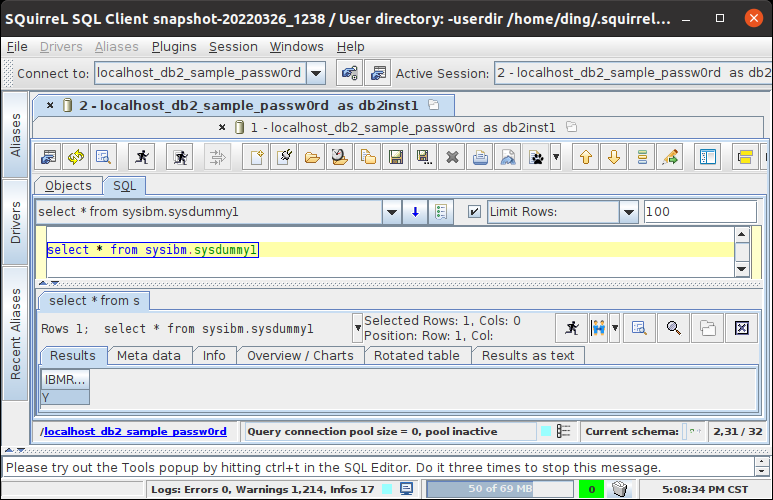Open a SQL file with the folder icon
The height and width of the screenshot is (500, 773).
coord(312,157)
